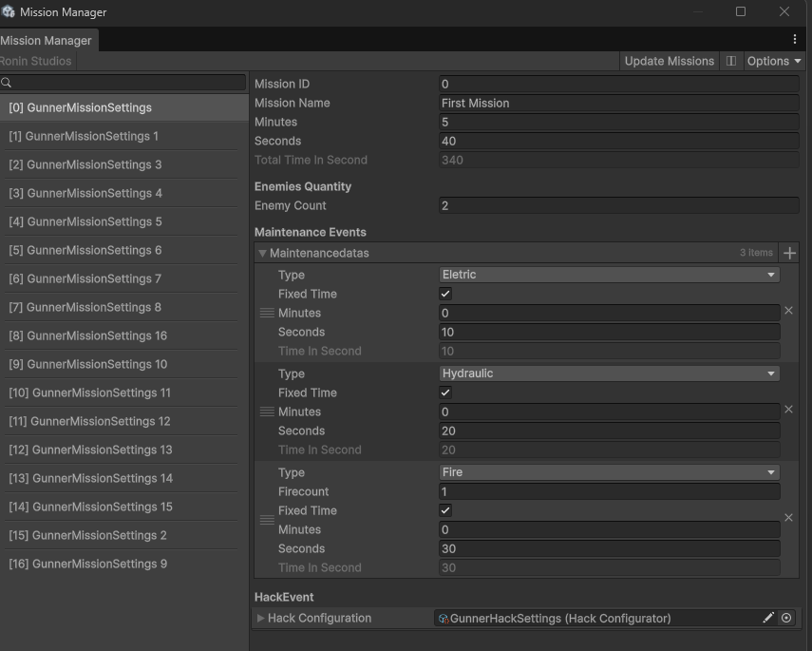
Task: Click the Ronin Studios label
Action: point(36,61)
